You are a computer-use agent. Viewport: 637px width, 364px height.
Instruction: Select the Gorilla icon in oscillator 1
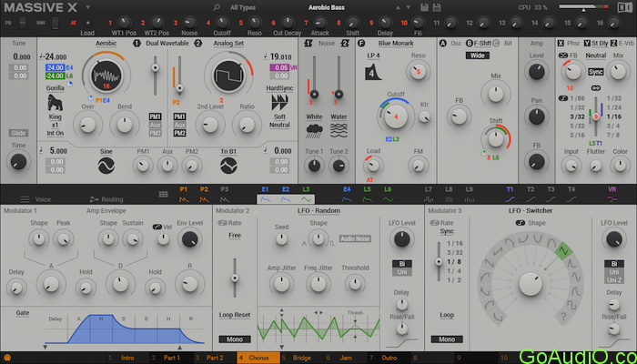click(55, 103)
